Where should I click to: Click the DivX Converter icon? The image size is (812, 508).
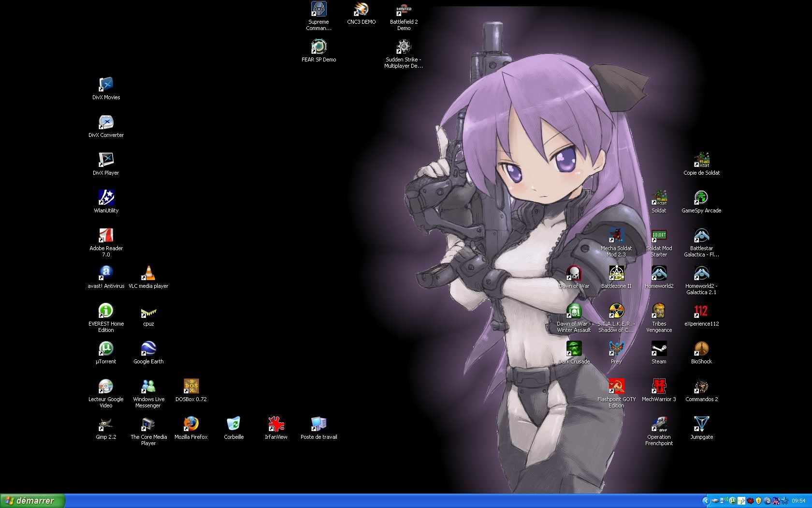click(x=106, y=122)
